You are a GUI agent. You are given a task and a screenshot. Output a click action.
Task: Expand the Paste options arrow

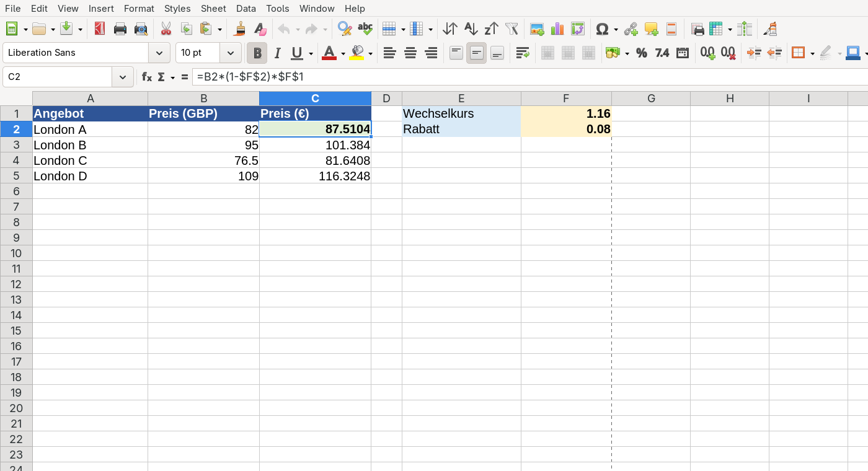[219, 29]
